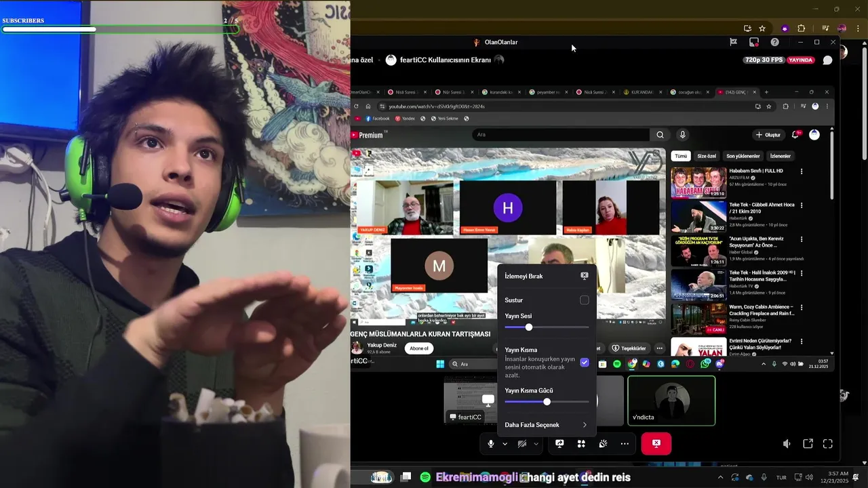868x488 pixels.
Task: Adjust the Yayın Sesi slider handle
Action: click(529, 327)
